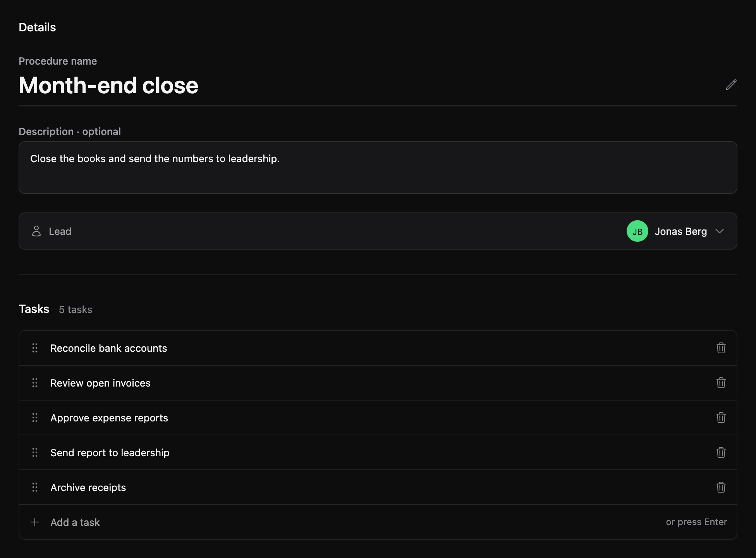Click the Add a task input
Screen dimensions: 756x558
point(378,522)
